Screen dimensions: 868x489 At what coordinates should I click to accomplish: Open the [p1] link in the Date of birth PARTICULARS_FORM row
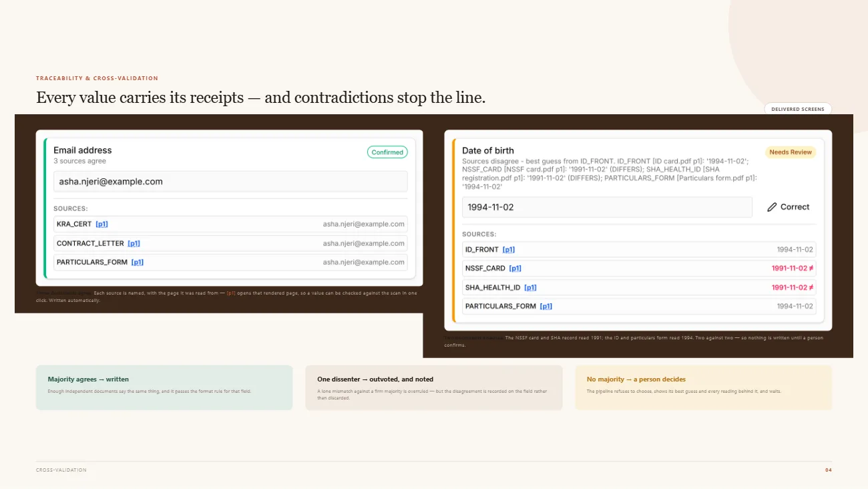coord(546,306)
